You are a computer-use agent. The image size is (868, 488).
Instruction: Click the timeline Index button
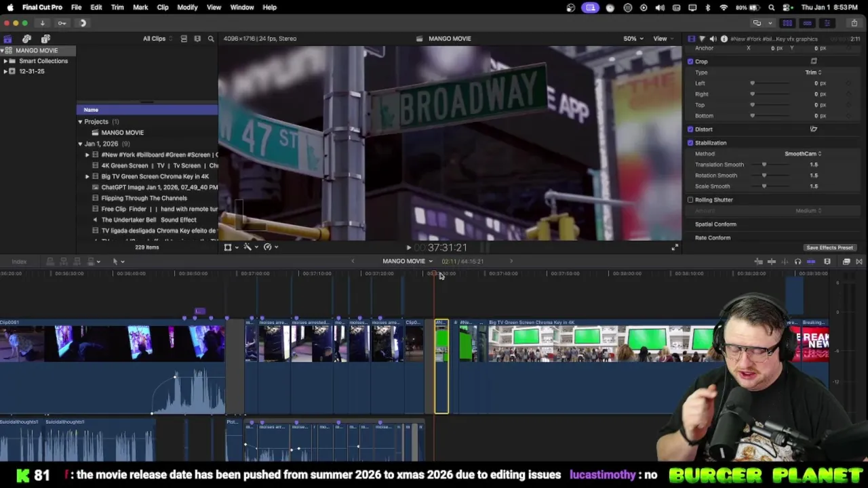19,262
